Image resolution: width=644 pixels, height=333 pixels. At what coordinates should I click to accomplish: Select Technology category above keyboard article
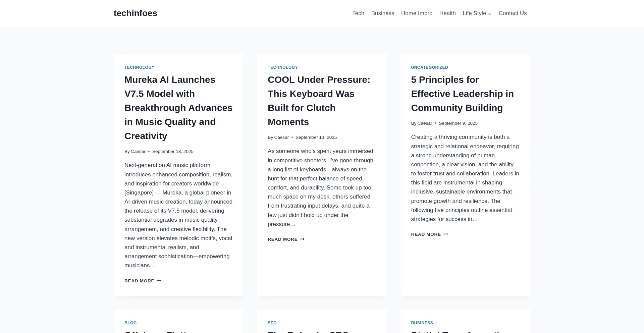(282, 67)
